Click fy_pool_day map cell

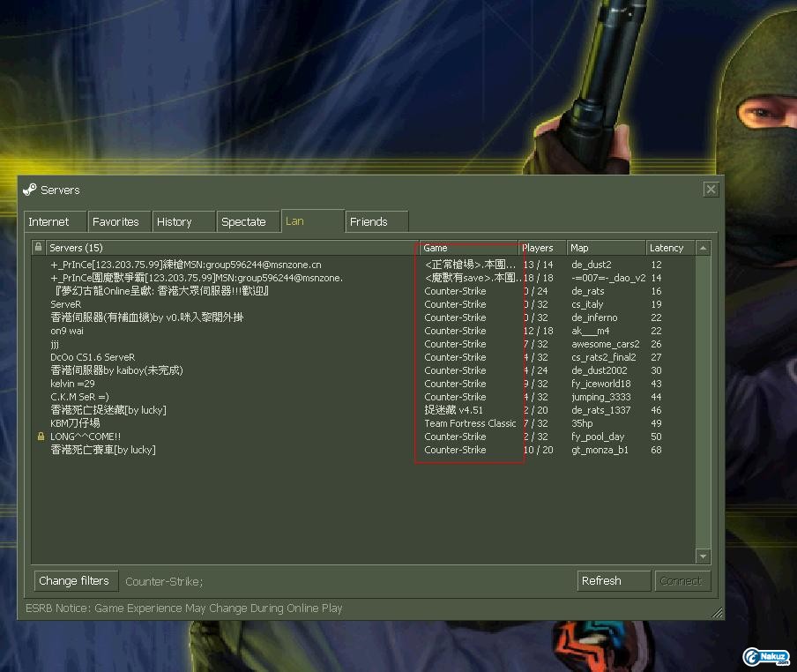pos(598,437)
